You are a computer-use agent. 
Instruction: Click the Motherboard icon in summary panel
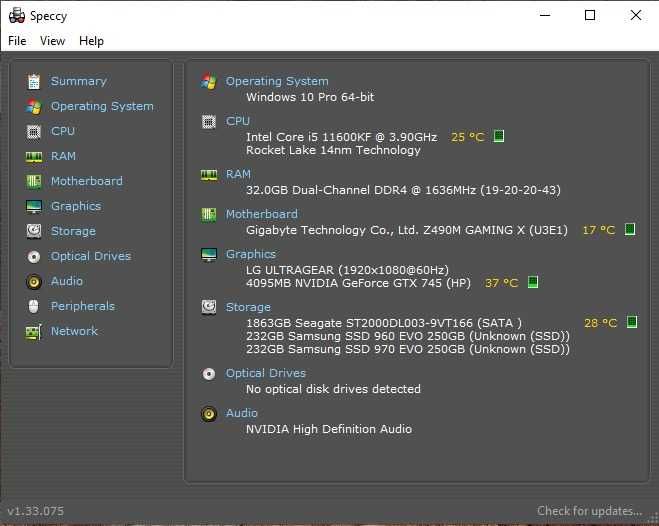click(209, 215)
